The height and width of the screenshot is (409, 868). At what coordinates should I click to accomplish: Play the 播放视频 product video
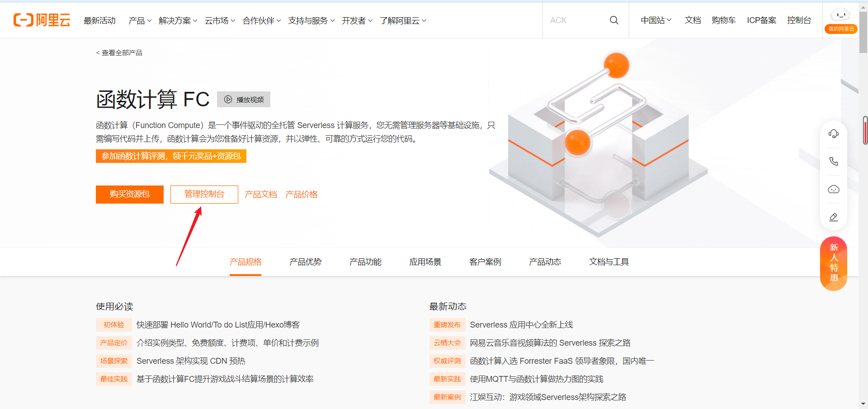point(244,100)
